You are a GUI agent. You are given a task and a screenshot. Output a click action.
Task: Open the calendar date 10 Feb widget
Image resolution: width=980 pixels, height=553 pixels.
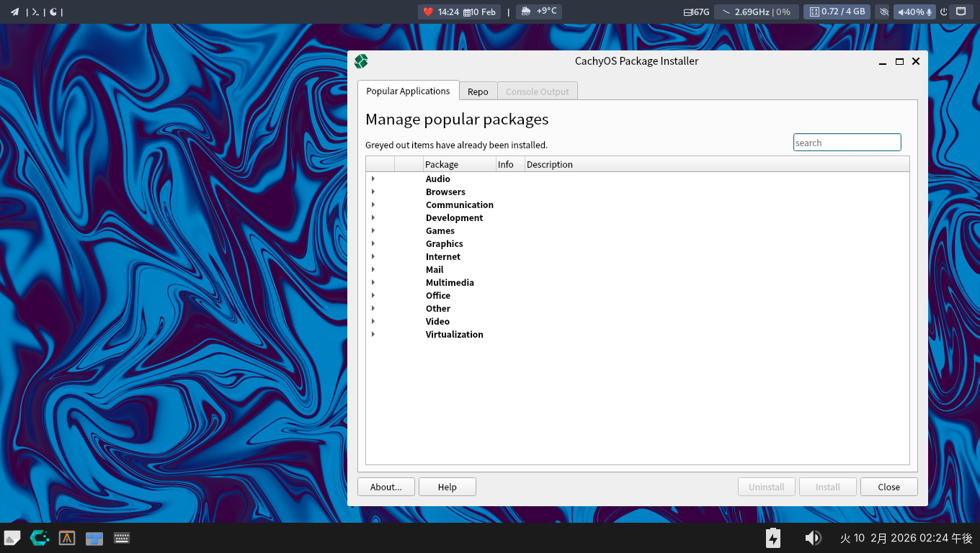[x=480, y=12]
